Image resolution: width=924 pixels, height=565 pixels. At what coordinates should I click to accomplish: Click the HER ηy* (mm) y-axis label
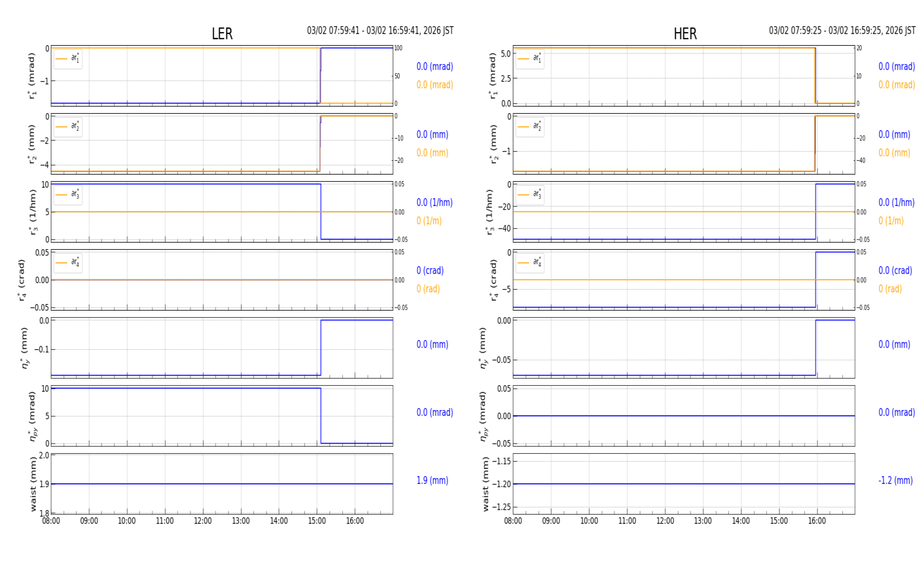[x=483, y=348]
